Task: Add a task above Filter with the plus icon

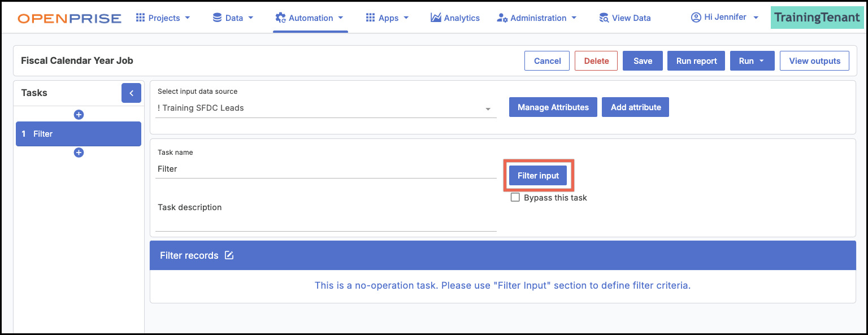Action: pos(79,115)
